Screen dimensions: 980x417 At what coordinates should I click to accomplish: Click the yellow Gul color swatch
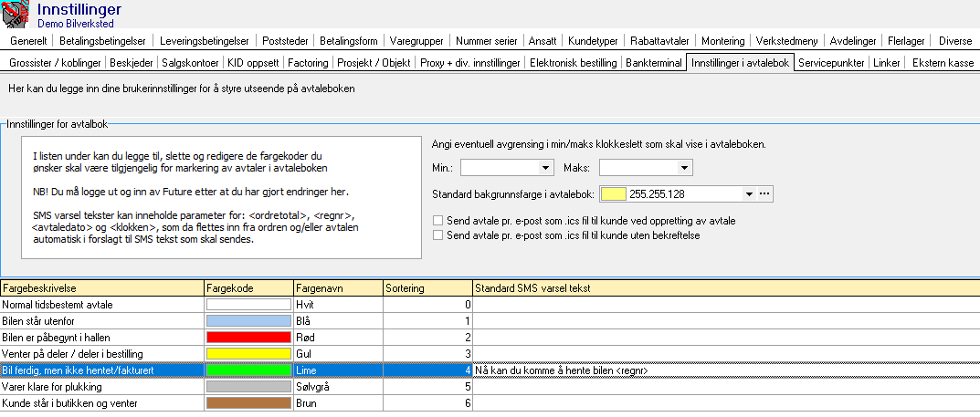click(x=248, y=353)
